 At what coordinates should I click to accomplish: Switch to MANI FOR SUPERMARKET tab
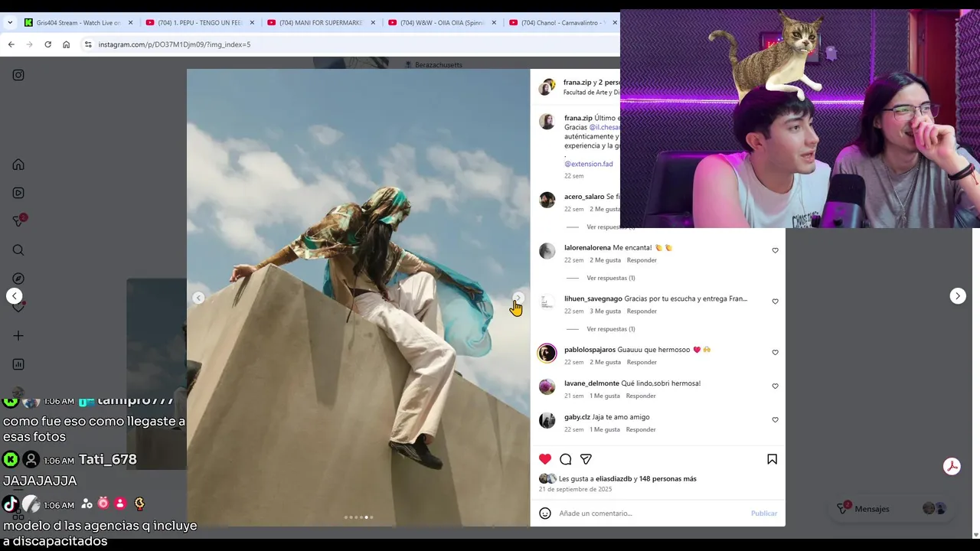pos(321,23)
